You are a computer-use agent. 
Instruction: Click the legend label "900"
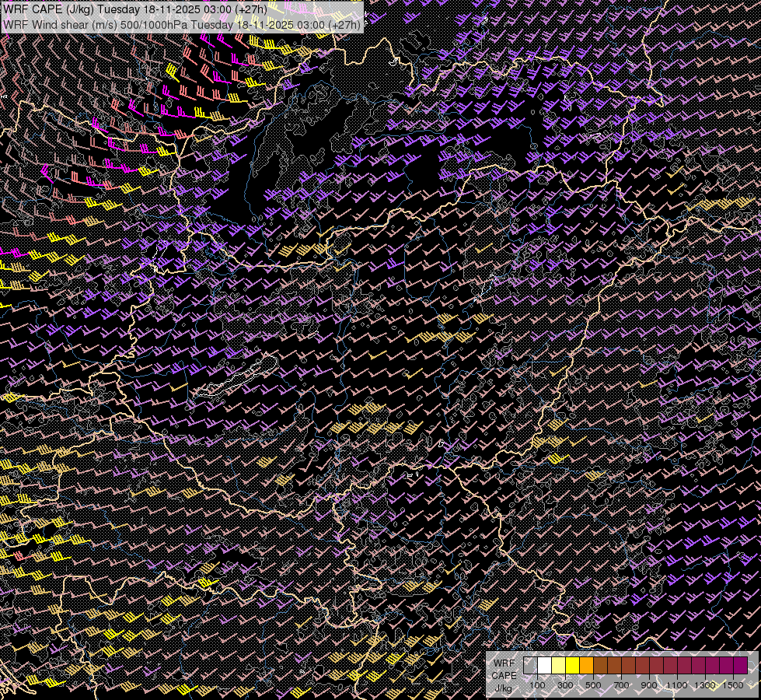[649, 685]
